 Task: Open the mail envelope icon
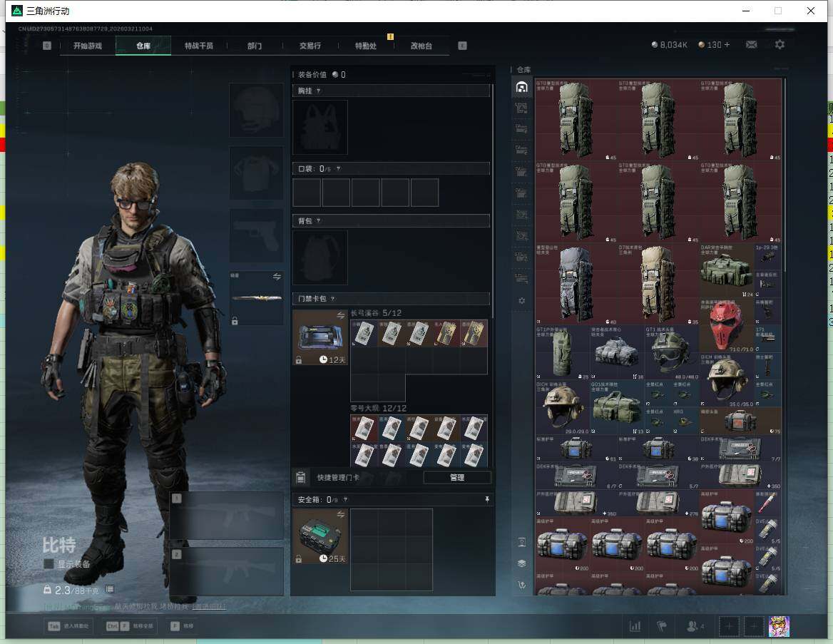pos(751,45)
